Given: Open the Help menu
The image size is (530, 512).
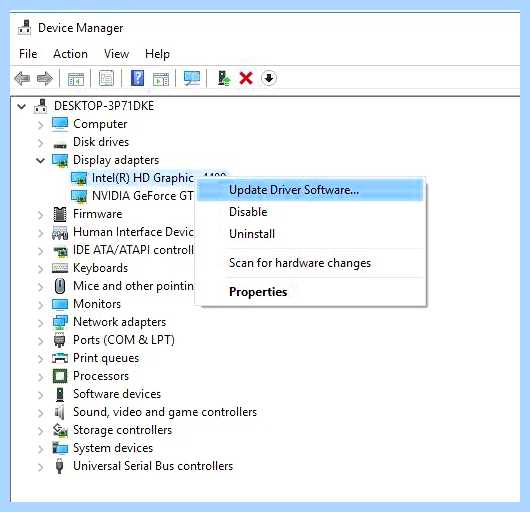Looking at the screenshot, I should click(x=157, y=54).
